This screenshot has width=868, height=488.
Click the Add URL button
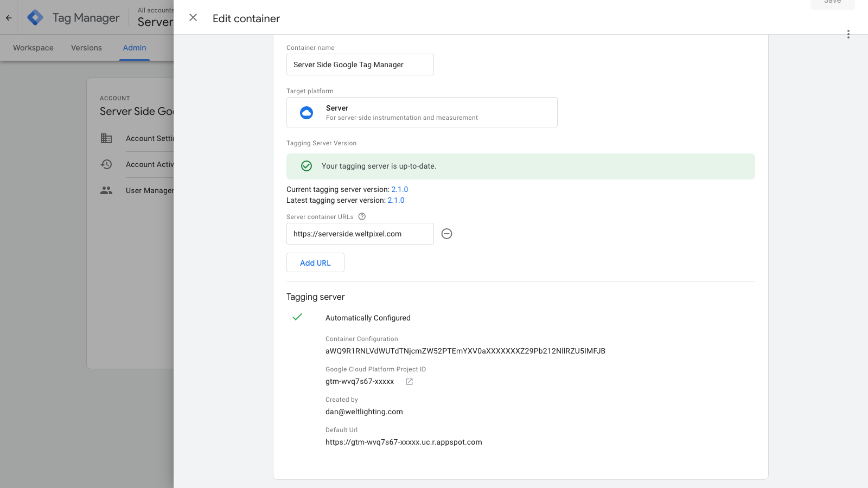click(x=315, y=262)
